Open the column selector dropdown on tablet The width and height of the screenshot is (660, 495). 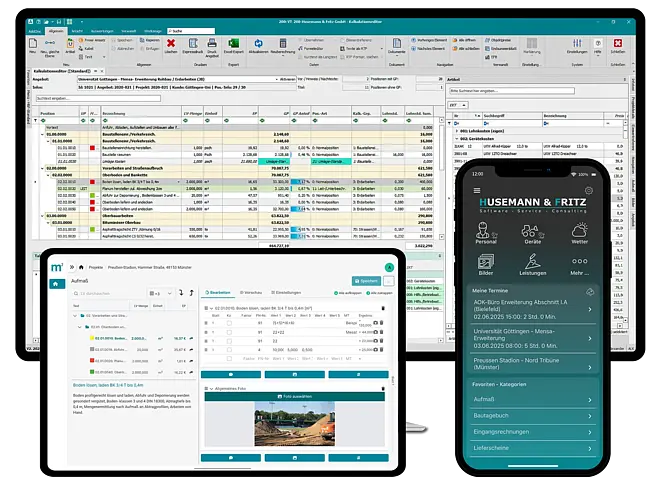click(160, 293)
